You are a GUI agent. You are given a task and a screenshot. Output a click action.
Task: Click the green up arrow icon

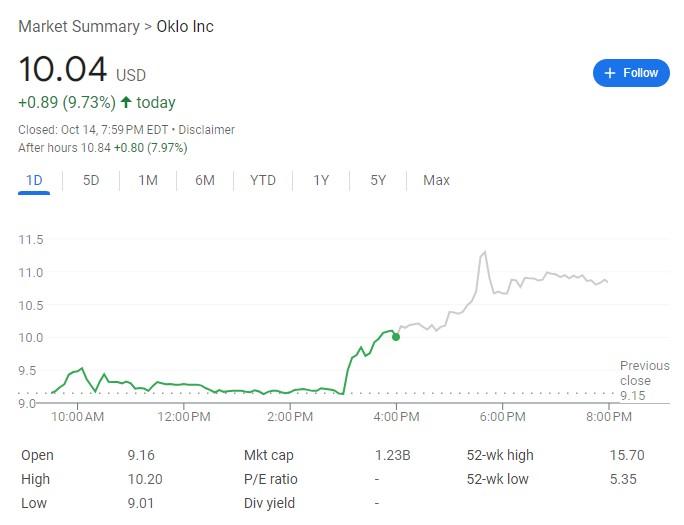(x=126, y=102)
